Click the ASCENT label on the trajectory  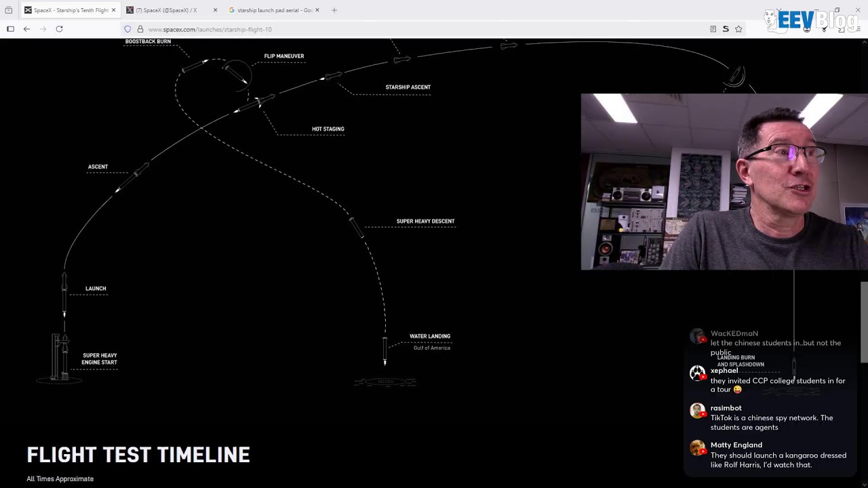pyautogui.click(x=98, y=167)
